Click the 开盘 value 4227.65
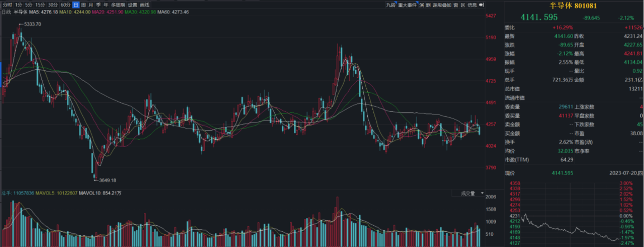The image size is (644, 247). coord(633,45)
